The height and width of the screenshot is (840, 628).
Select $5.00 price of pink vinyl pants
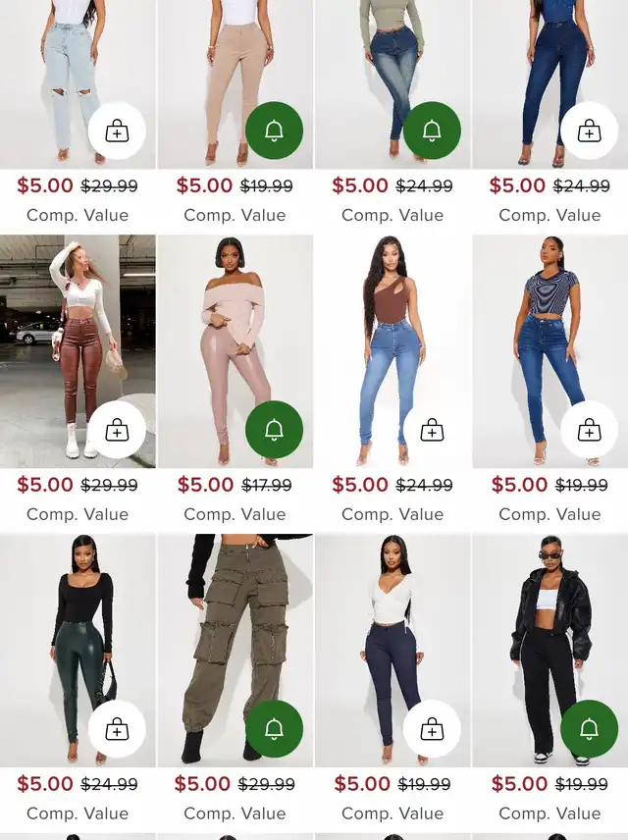pyautogui.click(x=206, y=485)
